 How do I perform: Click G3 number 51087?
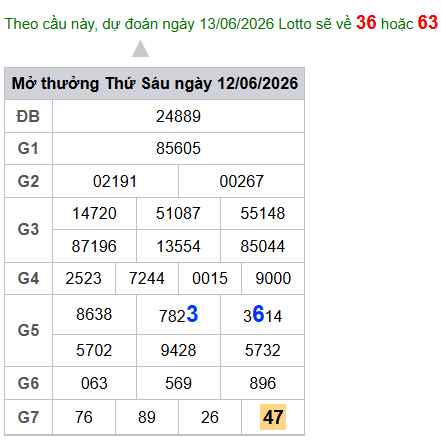tap(178, 213)
